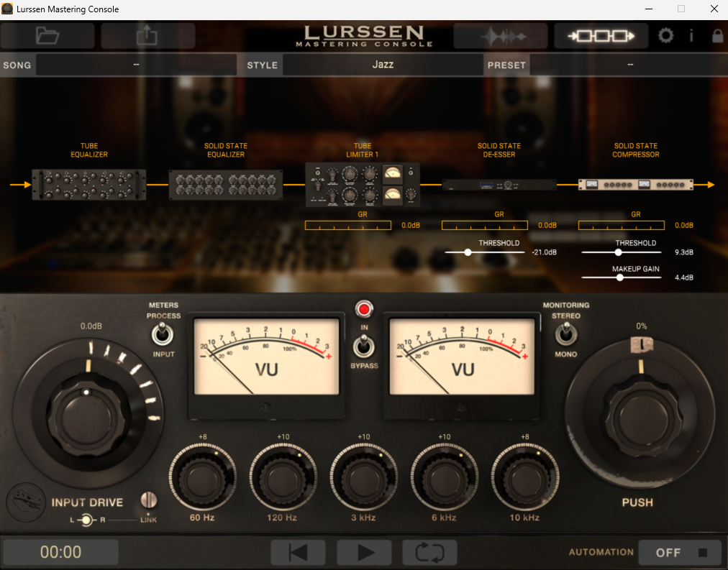Image resolution: width=728 pixels, height=570 pixels.
Task: Click the 3 kHz EQ knob
Action: [364, 478]
